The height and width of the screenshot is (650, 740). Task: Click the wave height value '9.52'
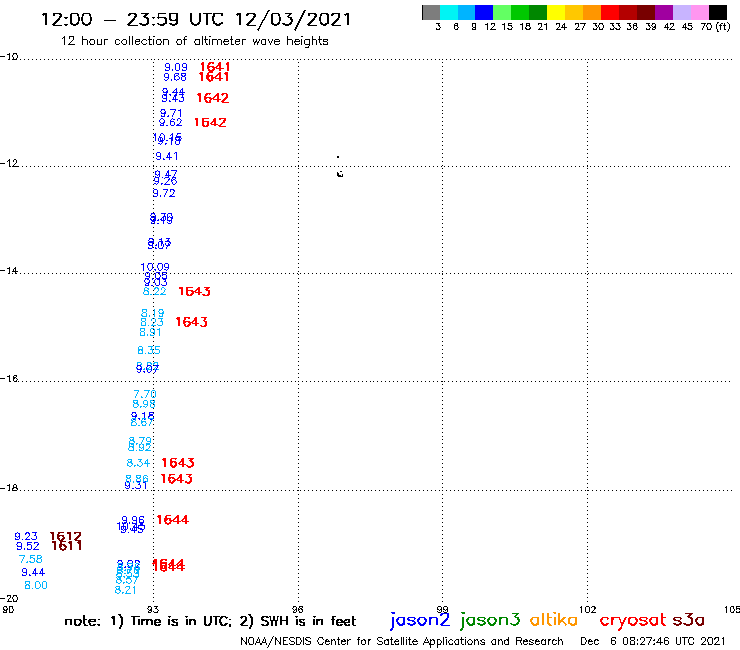point(27,547)
